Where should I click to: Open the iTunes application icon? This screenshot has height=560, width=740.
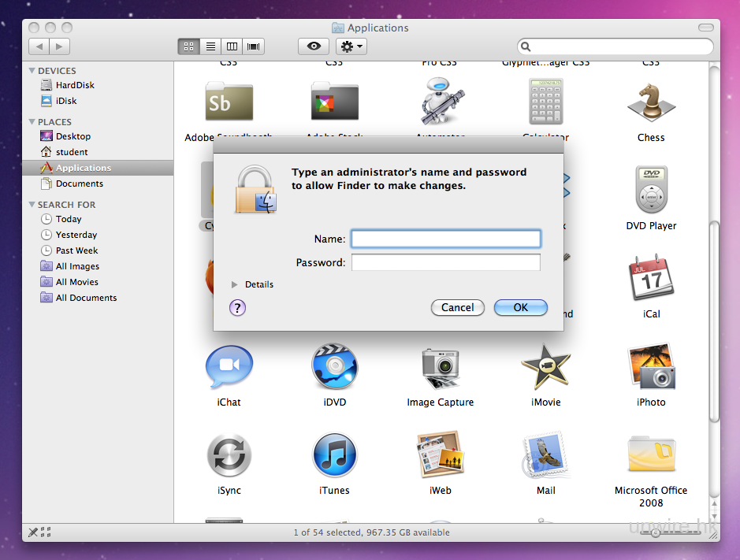click(x=334, y=455)
